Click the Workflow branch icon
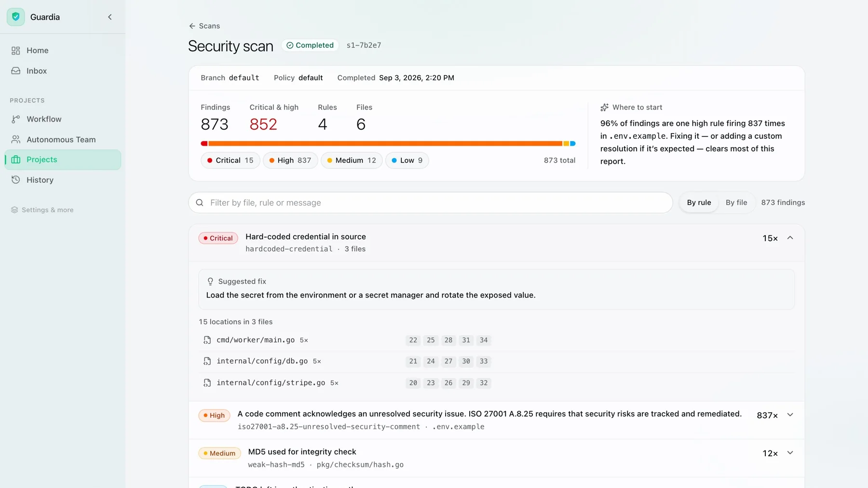868x488 pixels. pos(16,119)
